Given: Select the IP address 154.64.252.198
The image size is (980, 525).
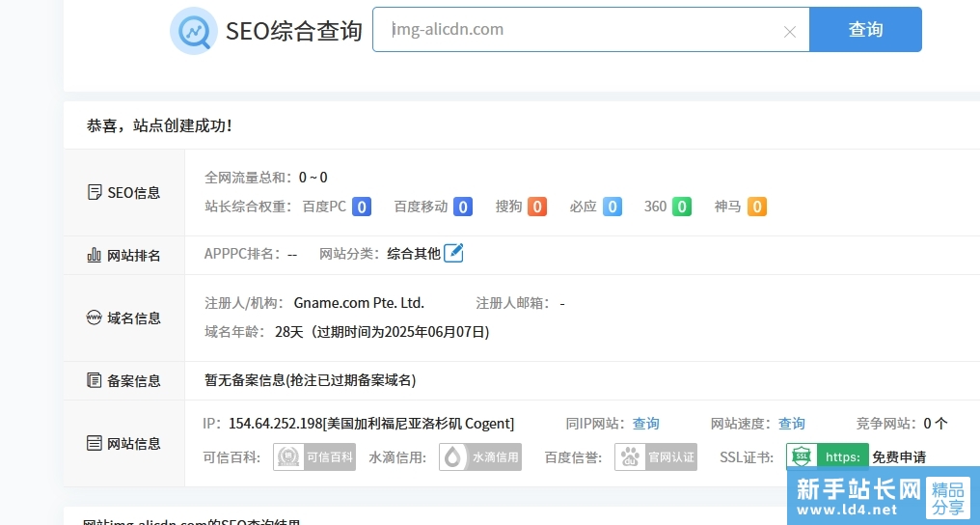Looking at the screenshot, I should [x=275, y=424].
